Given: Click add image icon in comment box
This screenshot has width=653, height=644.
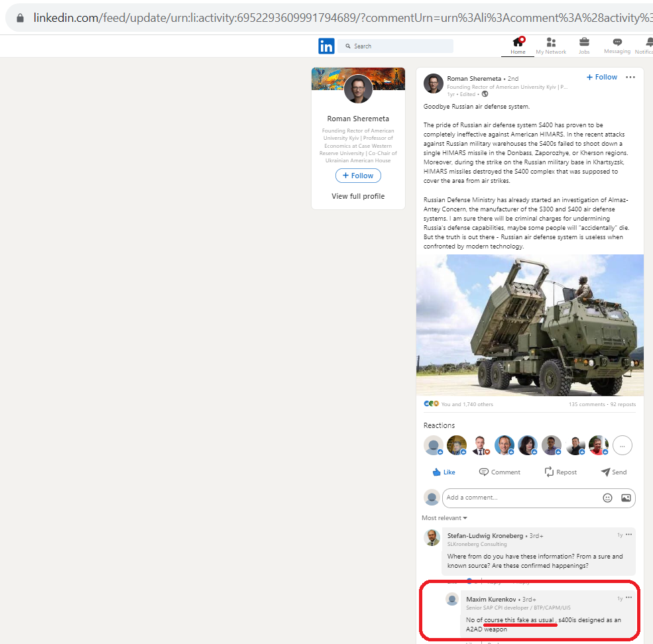Looking at the screenshot, I should [626, 498].
